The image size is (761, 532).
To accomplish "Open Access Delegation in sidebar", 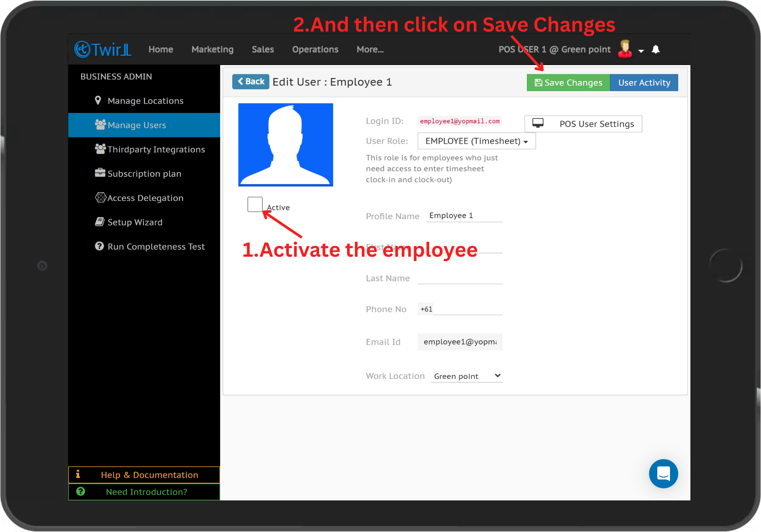I will coord(145,198).
